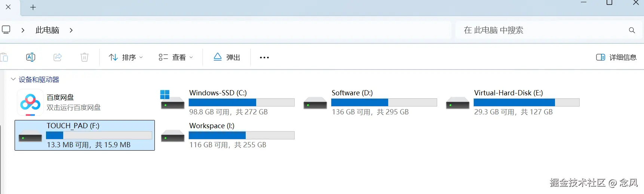Click the Paste icon in toolbar
Image resolution: width=644 pixels, height=194 pixels.
pyautogui.click(x=4, y=57)
